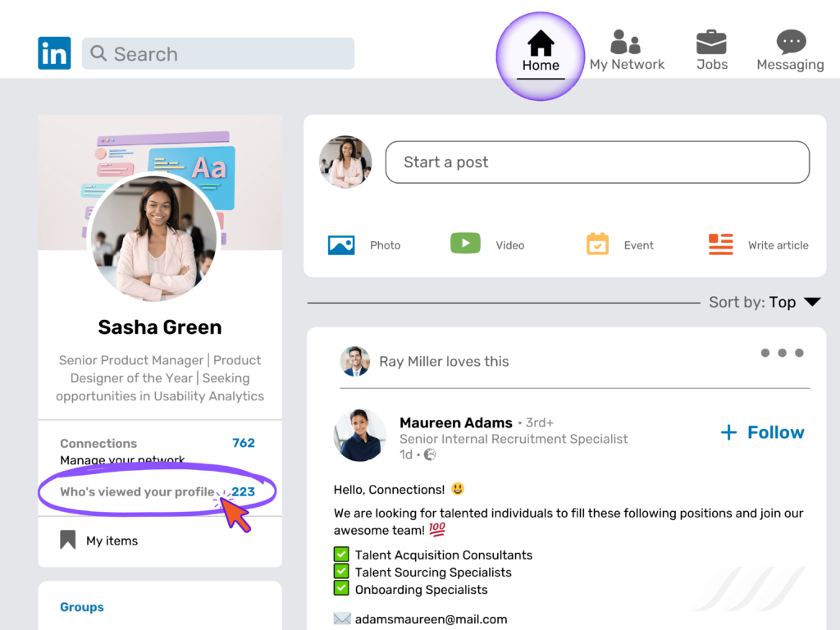Check the box next to Onboarding Specialists
This screenshot has height=630, width=840.
pos(340,589)
